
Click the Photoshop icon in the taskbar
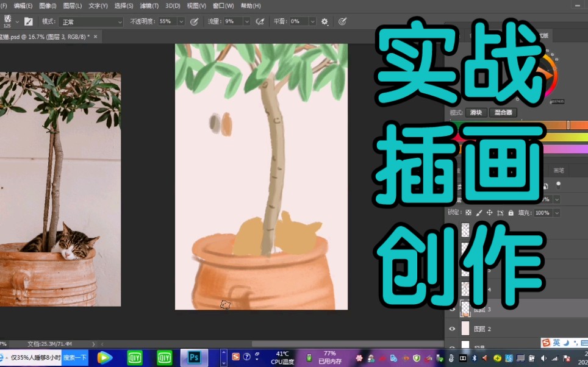point(194,356)
